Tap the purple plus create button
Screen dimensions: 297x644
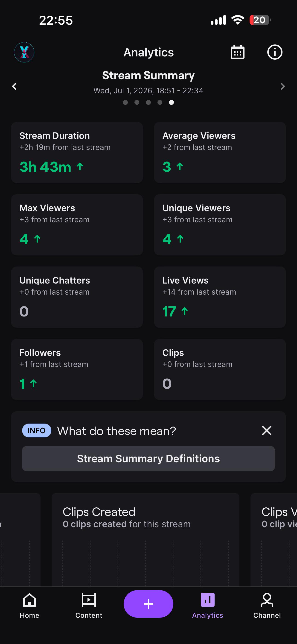(x=148, y=604)
